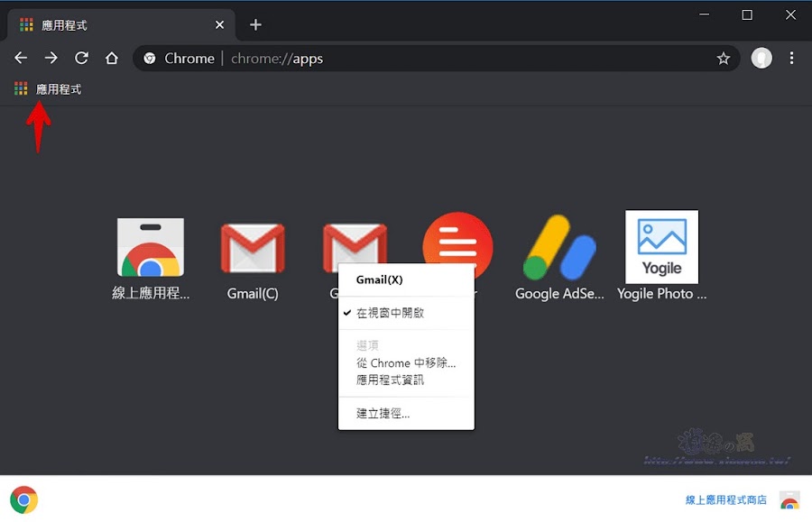Launch the second Gmail app icon
The width and height of the screenshot is (812, 522).
355,243
